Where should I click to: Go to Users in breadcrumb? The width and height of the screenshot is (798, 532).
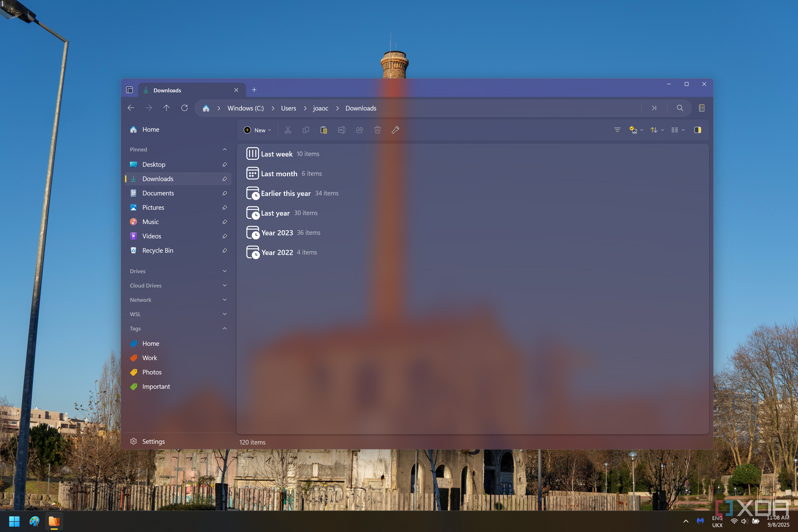(289, 108)
